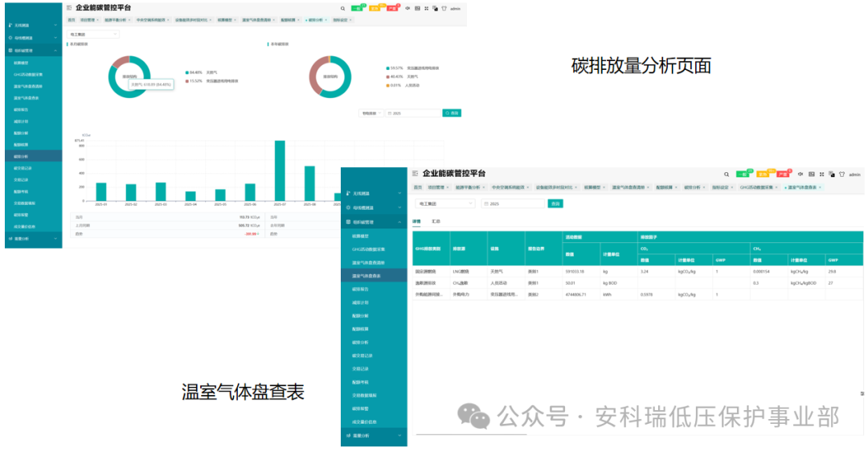Screen dimensions: 868x452
Task: Click speaker icon in carbon analysis window header
Action: click(x=407, y=8)
